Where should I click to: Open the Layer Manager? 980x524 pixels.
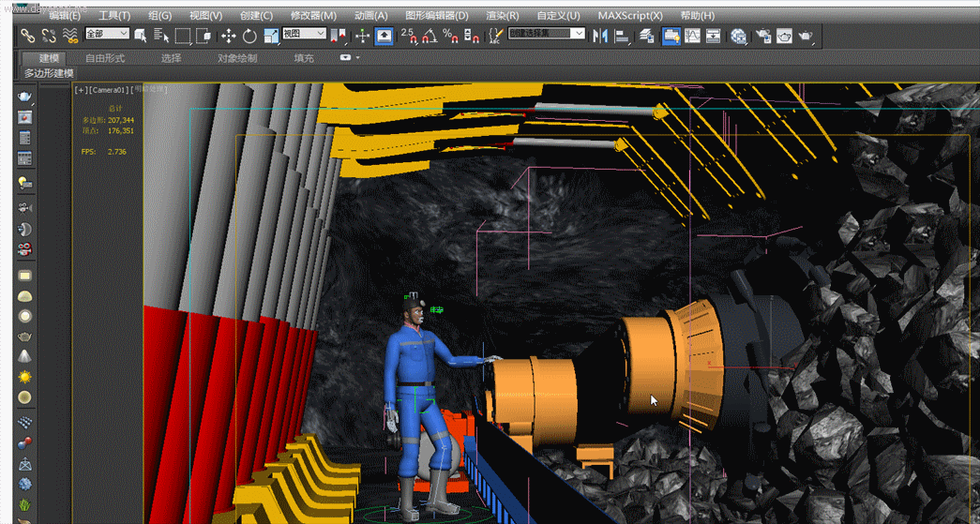[x=646, y=36]
